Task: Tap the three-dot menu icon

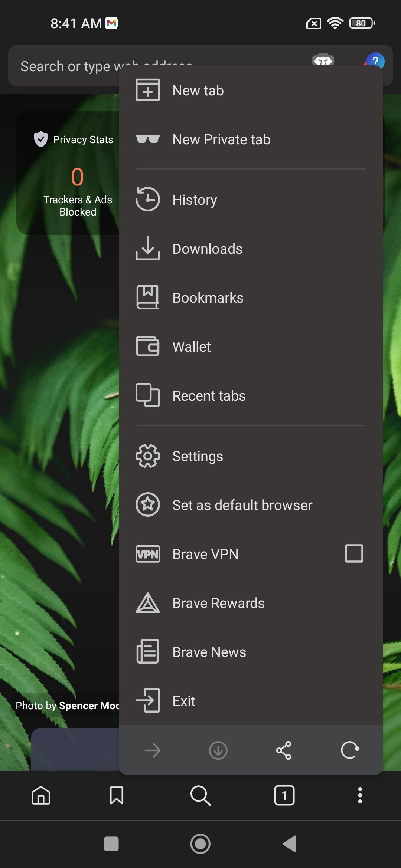Action: (360, 795)
